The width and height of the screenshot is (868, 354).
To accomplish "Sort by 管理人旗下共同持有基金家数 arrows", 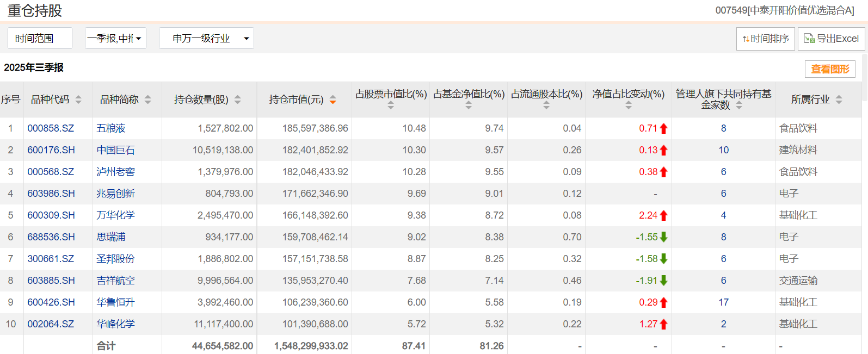I will tap(739, 105).
